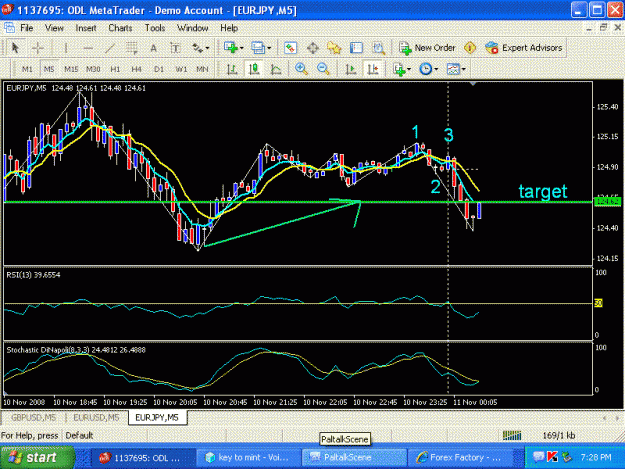This screenshot has height=469, width=625.
Task: Expand the periodicity dropdown arrow
Action: (436, 70)
